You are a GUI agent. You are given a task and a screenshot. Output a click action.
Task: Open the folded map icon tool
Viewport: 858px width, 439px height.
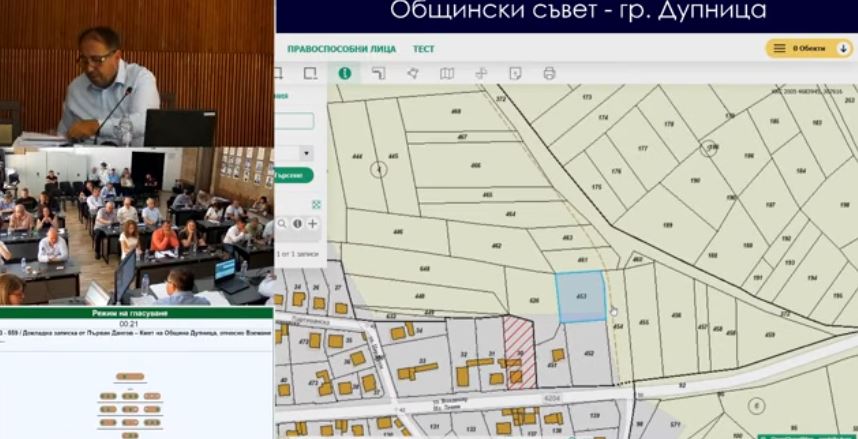[x=447, y=73]
